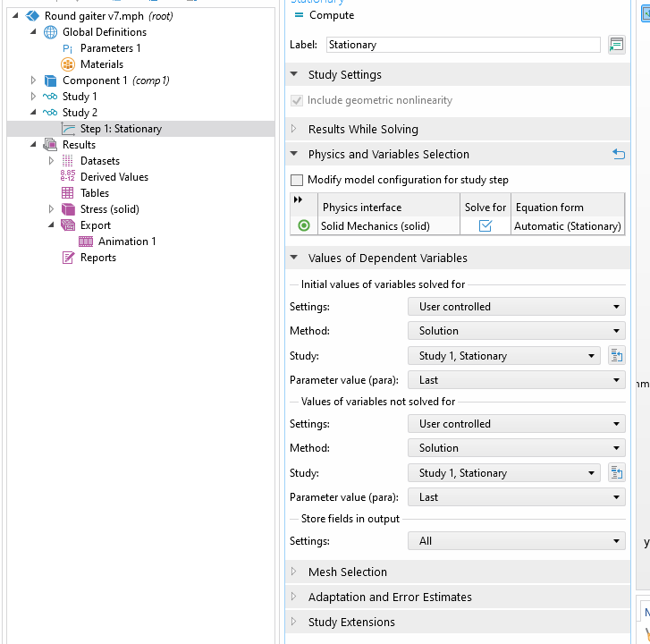This screenshot has width=650, height=644.
Task: Click go-to-source icon next to second Study dropdown
Action: coord(616,473)
